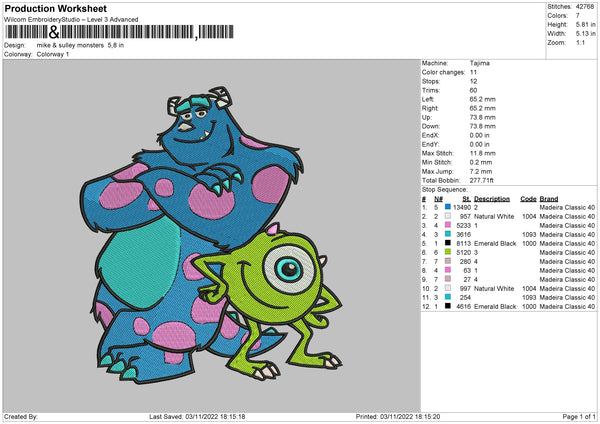
Task: Click the 'EndX:' label
Action: tap(430, 135)
